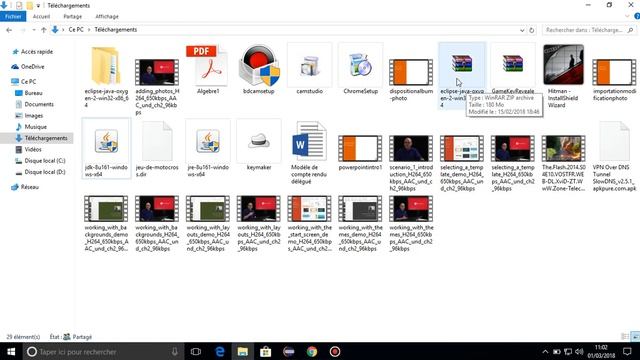Select The.Flash.2014 video file
This screenshot has width=640, height=360.
pyautogui.click(x=564, y=148)
